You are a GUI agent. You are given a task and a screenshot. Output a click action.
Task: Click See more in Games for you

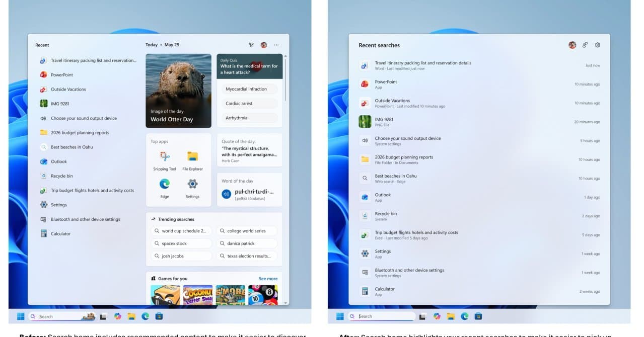[268, 279]
